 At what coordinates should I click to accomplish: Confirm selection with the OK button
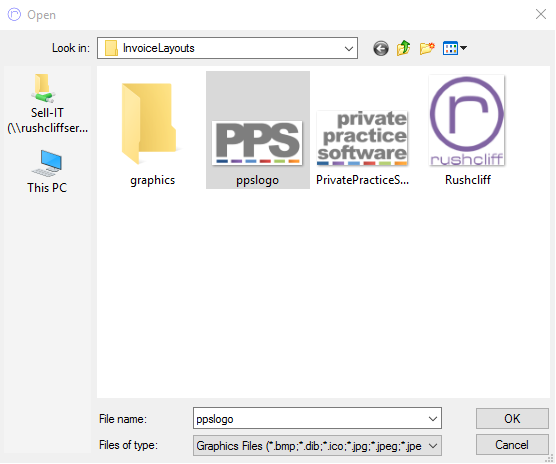tap(512, 419)
